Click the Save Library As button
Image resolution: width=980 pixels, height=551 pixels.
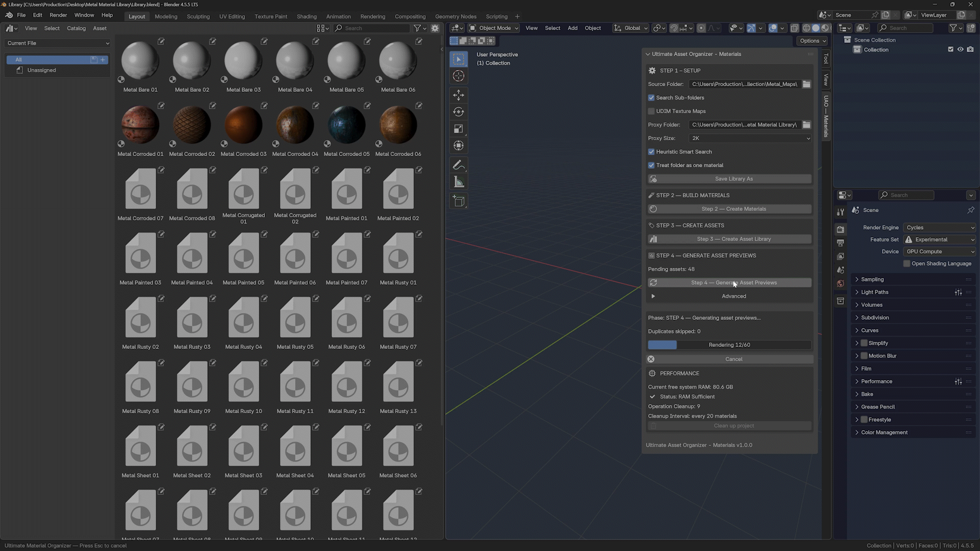[730, 179]
